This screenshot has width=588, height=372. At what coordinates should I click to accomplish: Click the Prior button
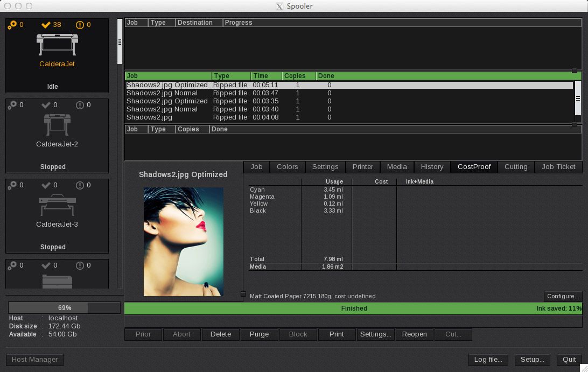[x=143, y=334]
